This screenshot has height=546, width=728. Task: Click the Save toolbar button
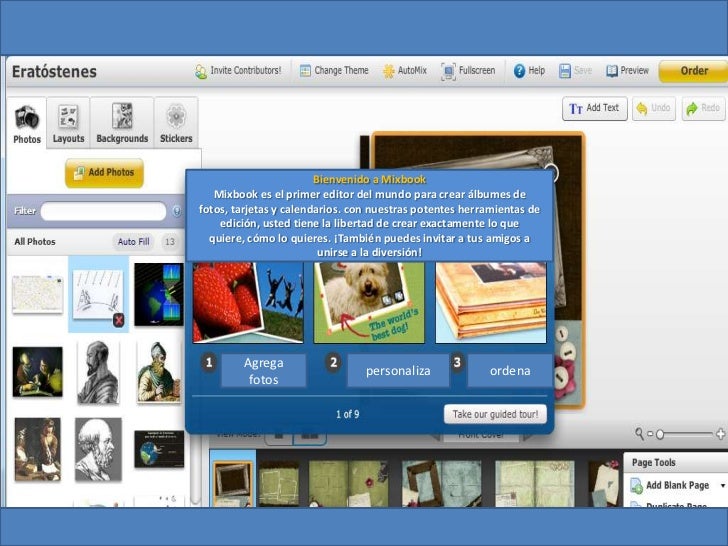tap(575, 71)
